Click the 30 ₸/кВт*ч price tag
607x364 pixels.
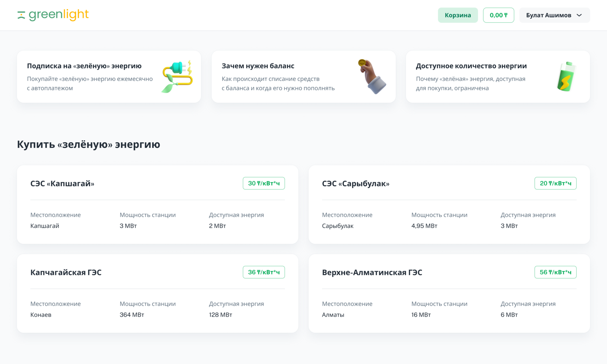click(x=264, y=183)
